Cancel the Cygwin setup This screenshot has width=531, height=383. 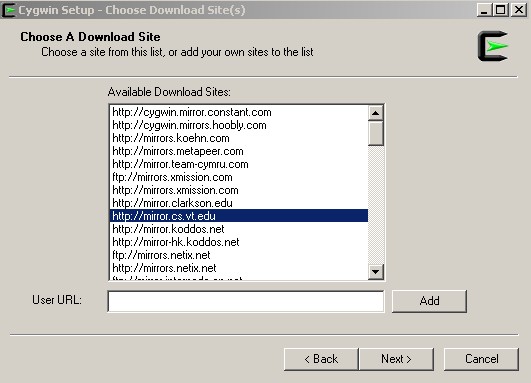481,359
